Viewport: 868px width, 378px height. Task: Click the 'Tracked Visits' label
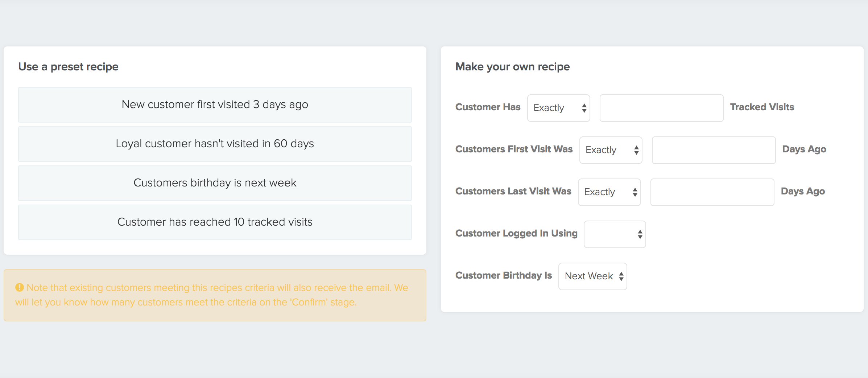point(762,107)
